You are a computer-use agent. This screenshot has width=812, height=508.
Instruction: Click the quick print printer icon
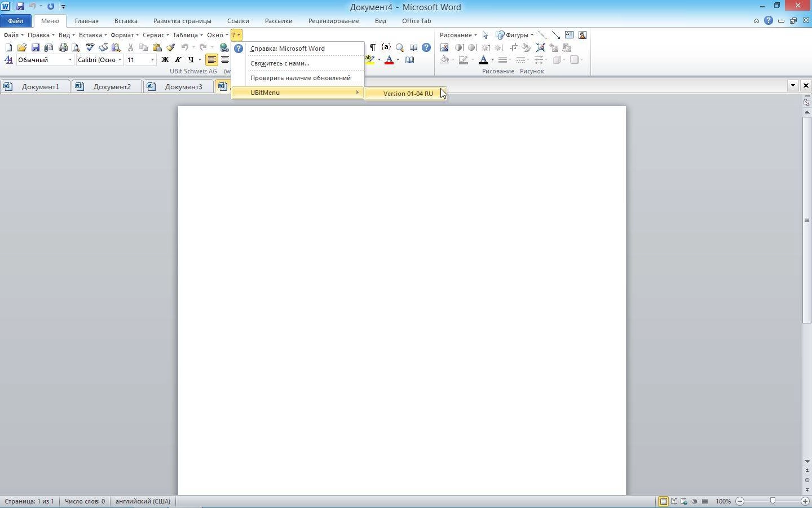(63, 48)
